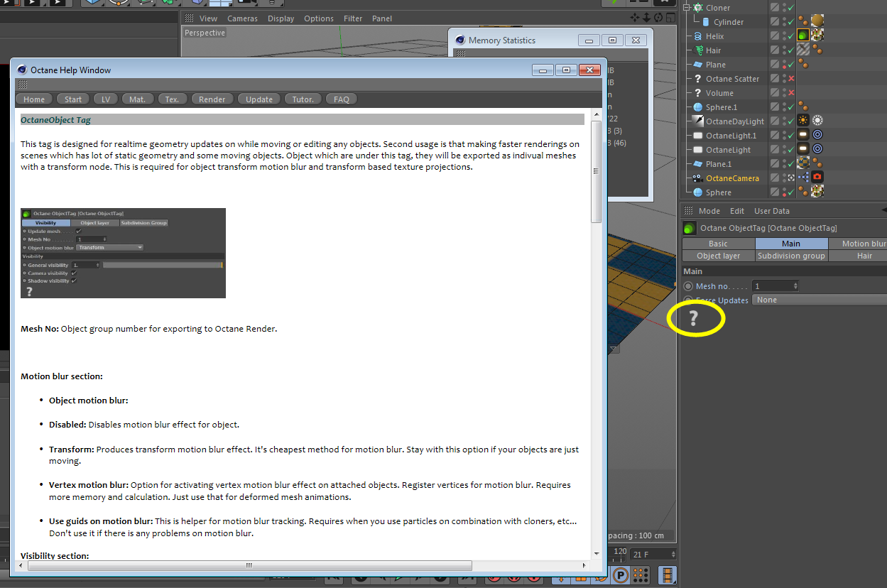Click the Mat. button in Octane Help
Viewport: 887px width, 588px height.
[x=138, y=99]
